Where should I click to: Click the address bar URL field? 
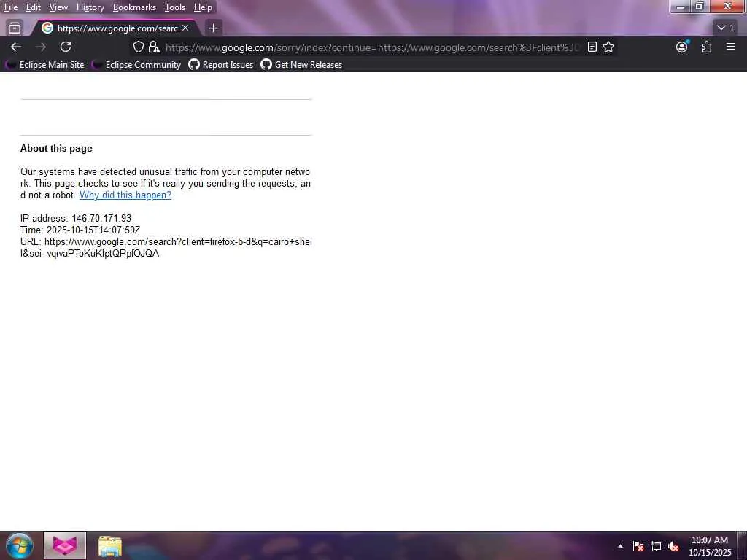click(x=371, y=47)
